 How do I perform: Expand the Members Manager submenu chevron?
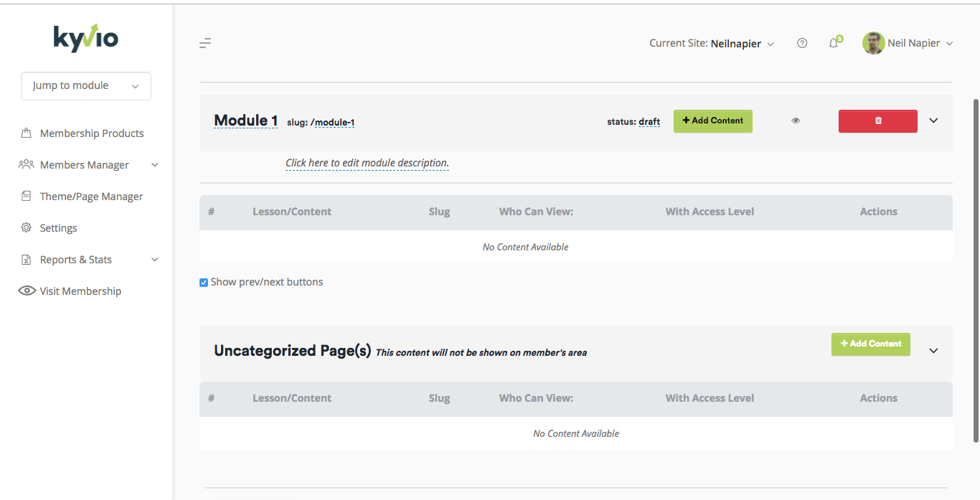point(155,164)
